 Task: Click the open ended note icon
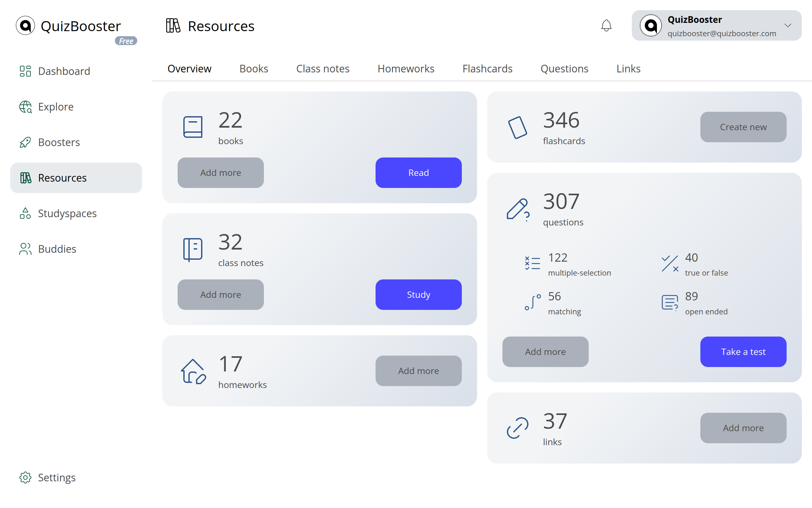(x=670, y=303)
